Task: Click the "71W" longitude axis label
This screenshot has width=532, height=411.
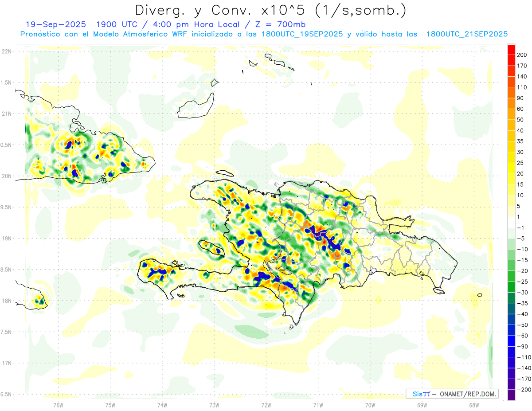Action: tap(318, 405)
